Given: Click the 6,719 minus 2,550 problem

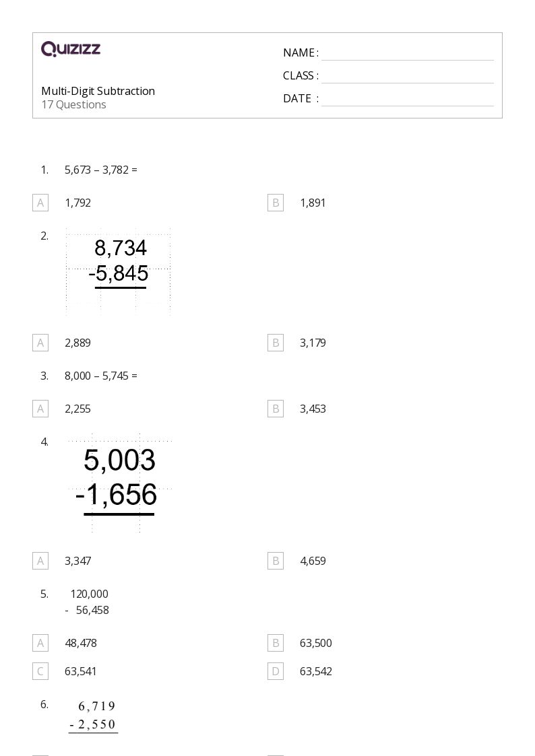Looking at the screenshot, I should point(94,716).
